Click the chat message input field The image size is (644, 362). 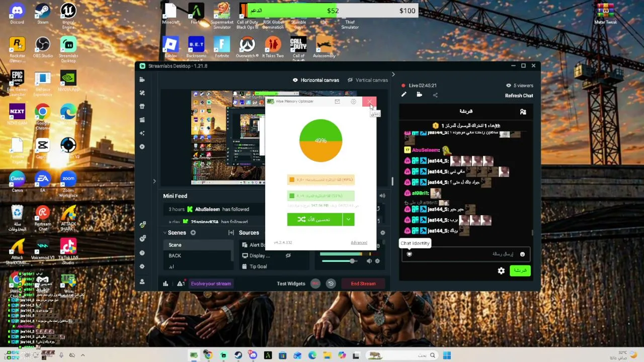click(x=465, y=254)
